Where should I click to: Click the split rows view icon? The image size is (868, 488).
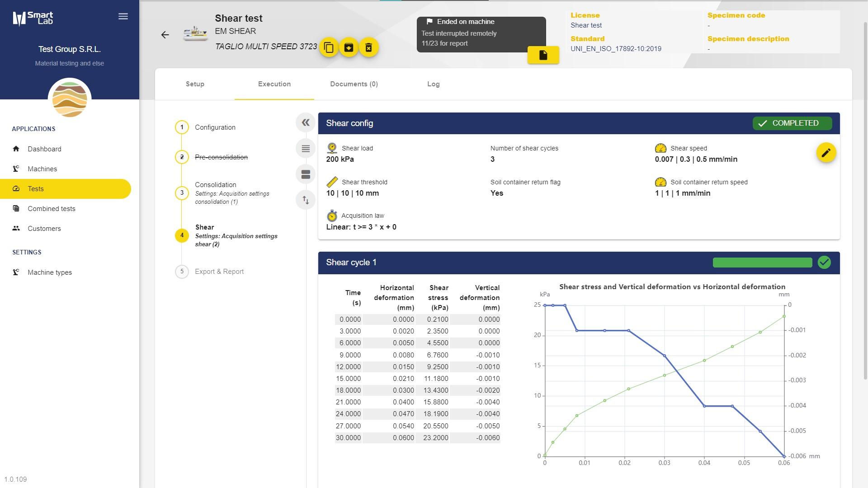[306, 174]
